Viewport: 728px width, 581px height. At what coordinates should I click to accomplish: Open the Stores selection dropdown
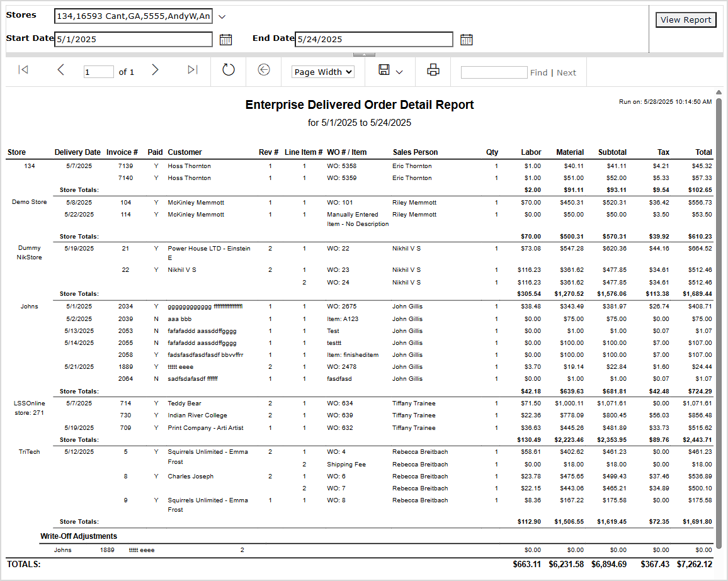(x=222, y=16)
